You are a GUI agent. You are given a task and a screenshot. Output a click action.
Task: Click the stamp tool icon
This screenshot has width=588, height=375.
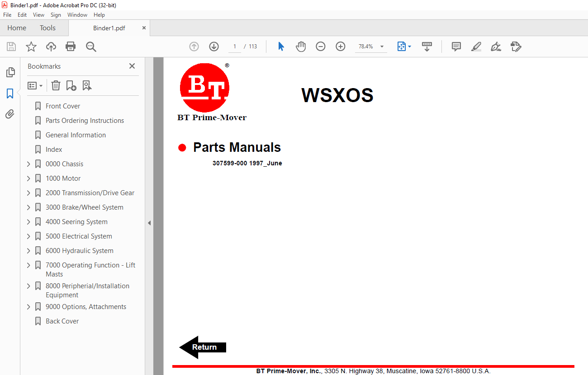click(516, 47)
